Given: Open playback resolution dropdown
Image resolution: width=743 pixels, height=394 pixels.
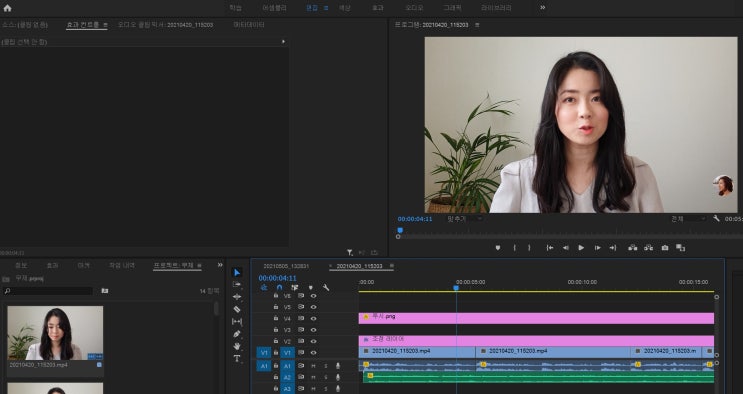Looking at the screenshot, I should click(x=688, y=219).
